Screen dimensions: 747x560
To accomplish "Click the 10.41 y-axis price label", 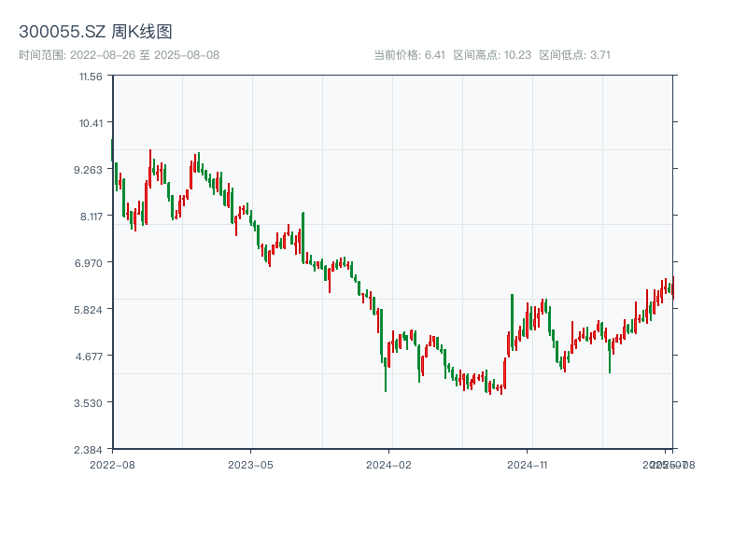I will 91,123.
